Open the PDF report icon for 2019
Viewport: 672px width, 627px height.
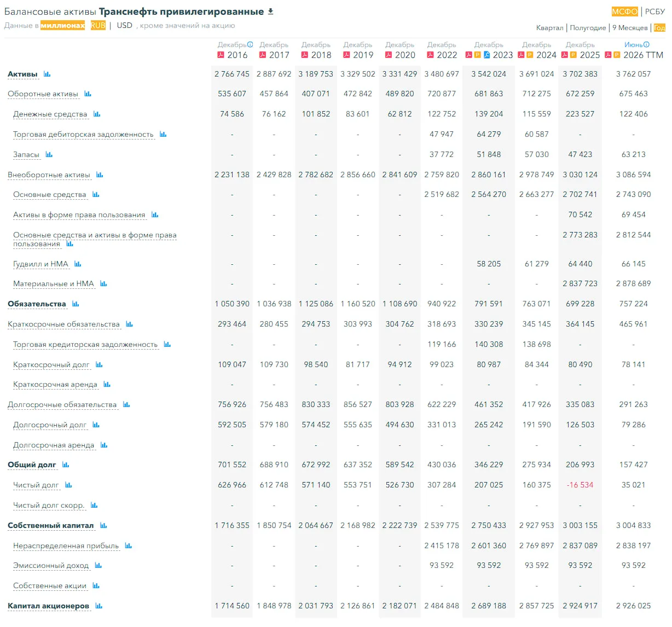pyautogui.click(x=346, y=55)
